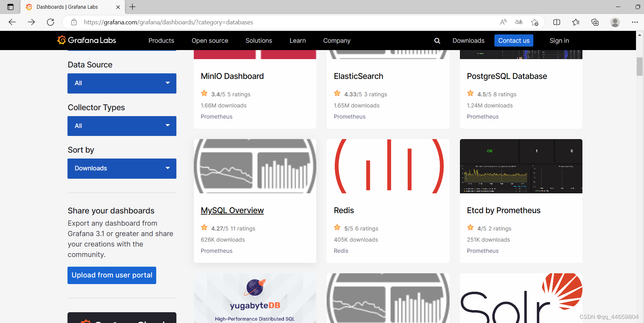Go to the Downloads nav link
644x323 pixels.
point(468,41)
